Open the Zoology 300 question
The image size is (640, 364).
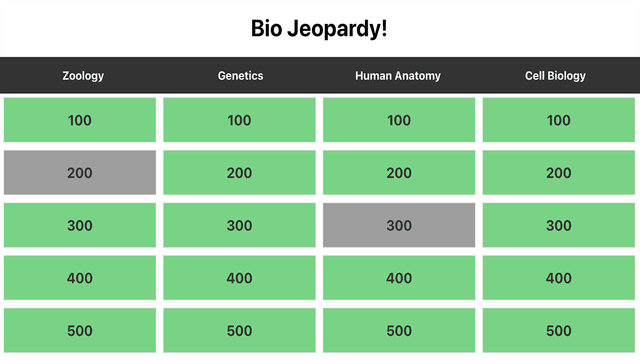(80, 225)
